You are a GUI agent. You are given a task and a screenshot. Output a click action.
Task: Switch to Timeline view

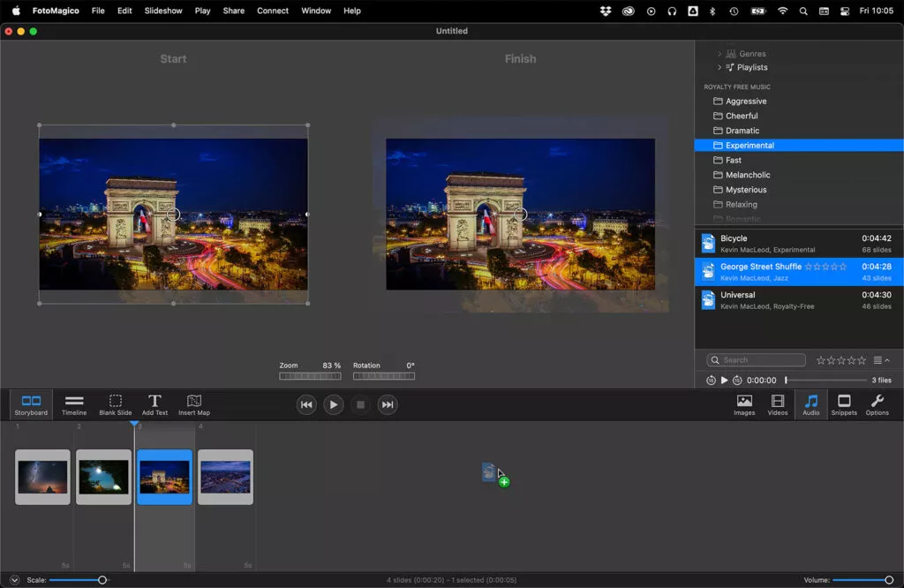74,404
